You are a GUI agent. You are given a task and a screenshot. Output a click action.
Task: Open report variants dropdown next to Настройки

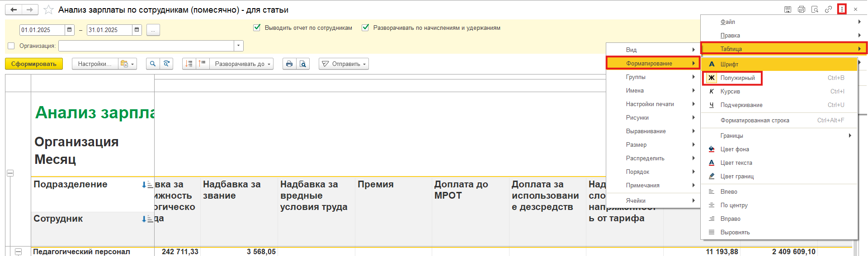point(127,64)
